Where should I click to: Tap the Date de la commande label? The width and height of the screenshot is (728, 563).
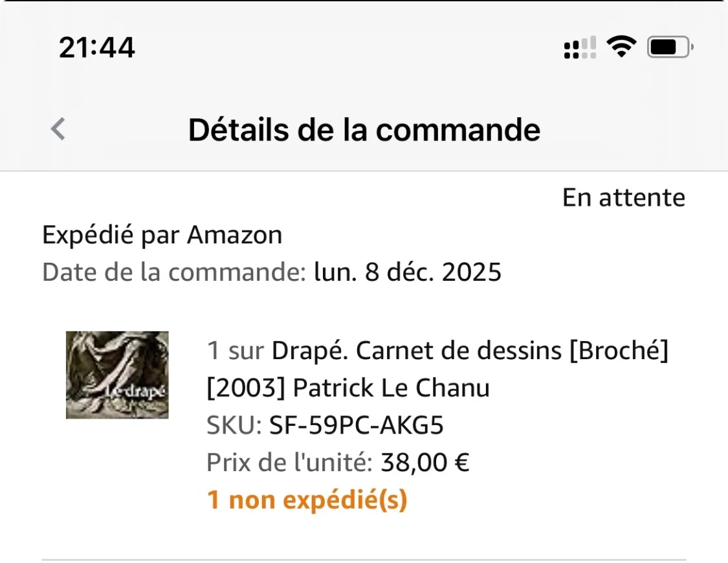[x=173, y=272]
